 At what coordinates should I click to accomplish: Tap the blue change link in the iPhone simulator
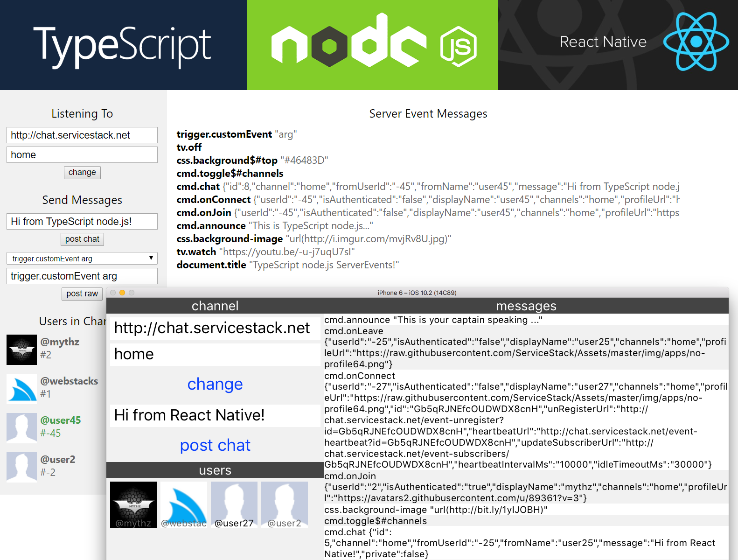click(x=215, y=384)
